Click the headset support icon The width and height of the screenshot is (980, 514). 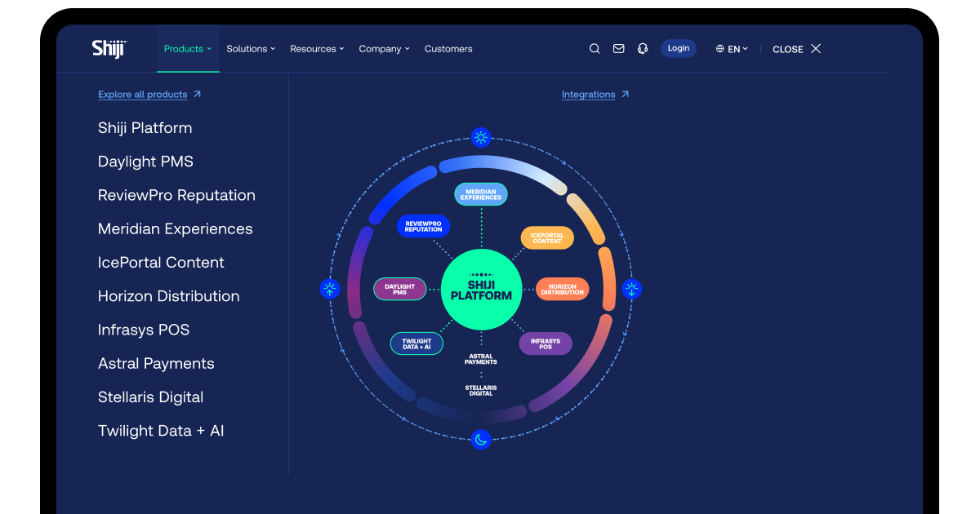tap(643, 49)
